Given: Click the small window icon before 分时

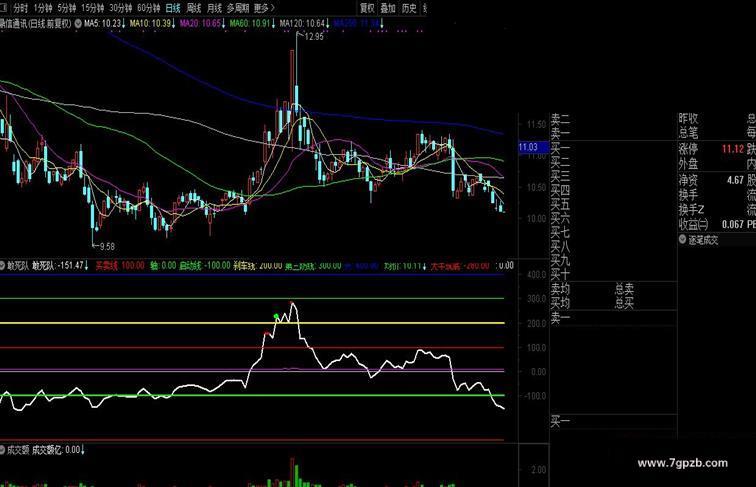Looking at the screenshot, I should (x=4, y=8).
